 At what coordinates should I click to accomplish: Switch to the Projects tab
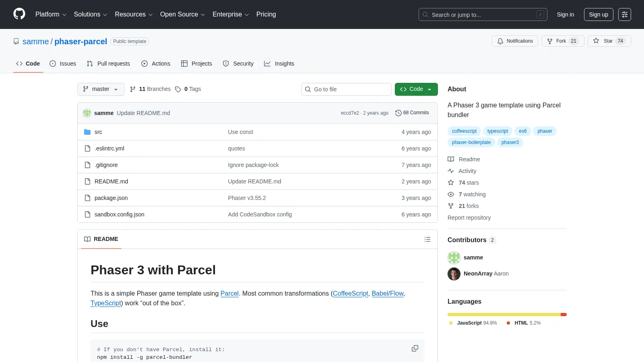coord(196,64)
